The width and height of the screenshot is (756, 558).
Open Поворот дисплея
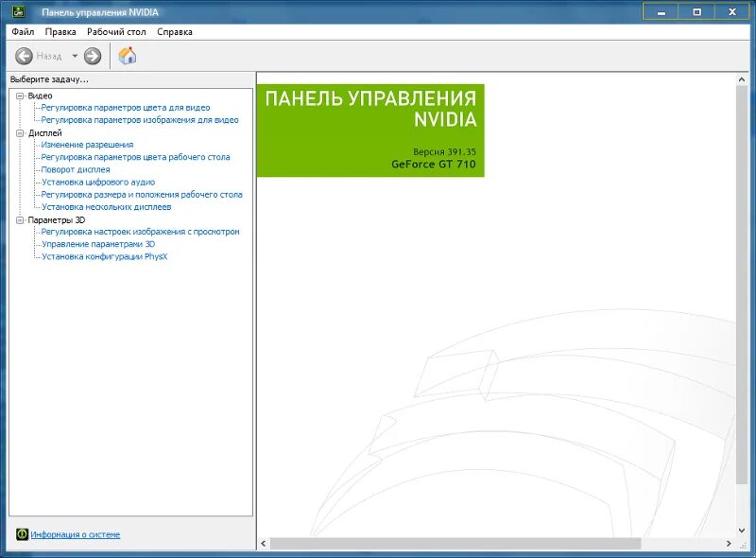(x=76, y=169)
